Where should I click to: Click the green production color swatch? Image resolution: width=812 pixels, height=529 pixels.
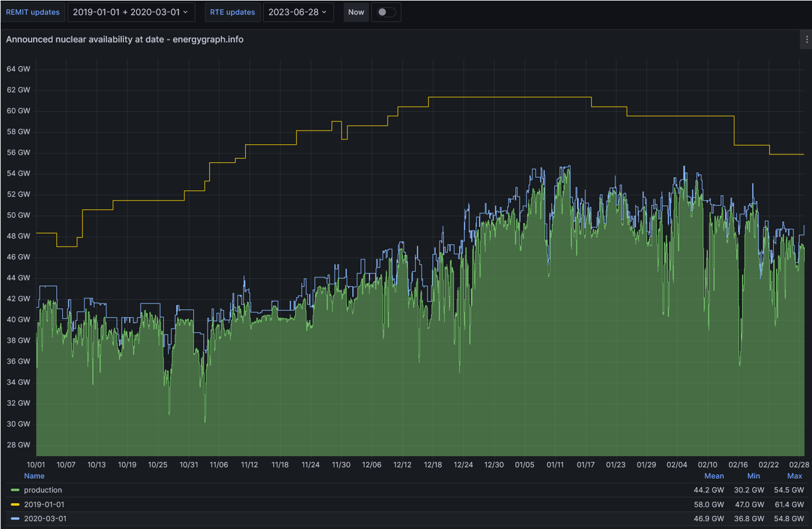point(16,490)
